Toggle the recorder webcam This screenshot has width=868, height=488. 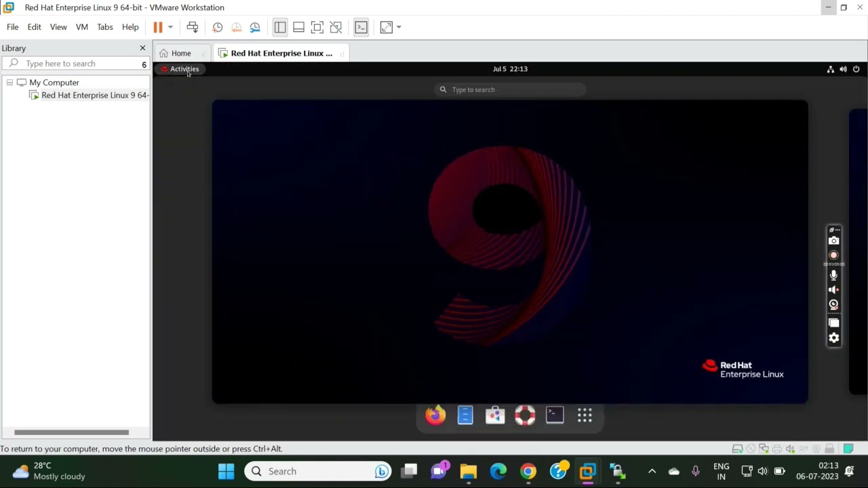coord(834,305)
